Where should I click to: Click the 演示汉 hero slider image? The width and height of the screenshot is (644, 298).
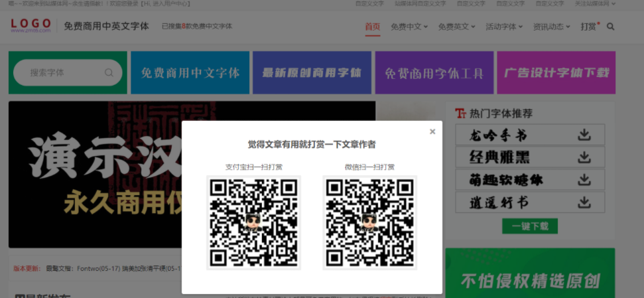pos(96,175)
